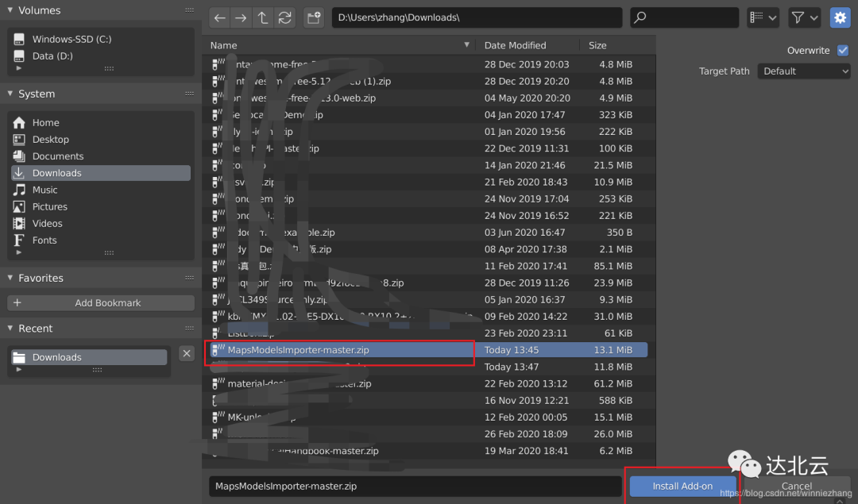Collapse the Recent panel

(x=10, y=328)
